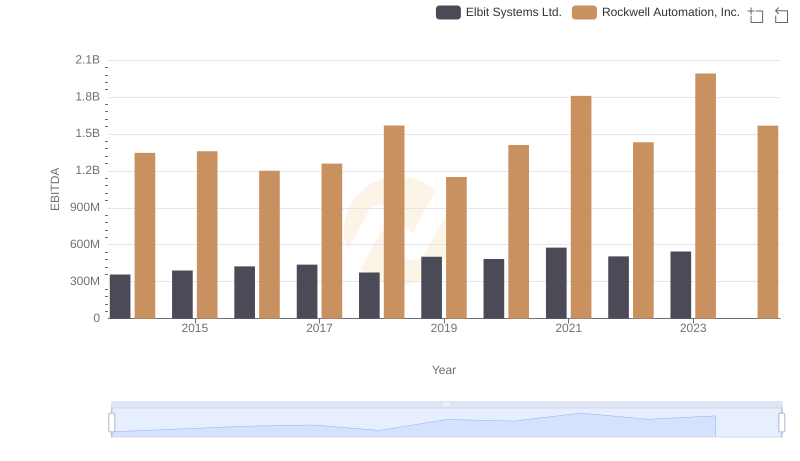800x461 pixels.
Task: Grab the left handle of zoom slider
Action: coord(112,423)
